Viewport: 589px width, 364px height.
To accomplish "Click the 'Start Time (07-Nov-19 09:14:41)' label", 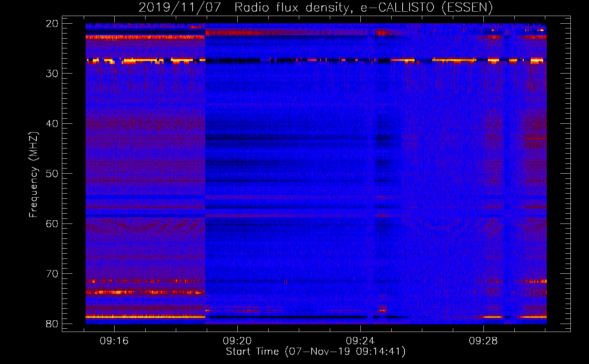I will pyautogui.click(x=316, y=352).
